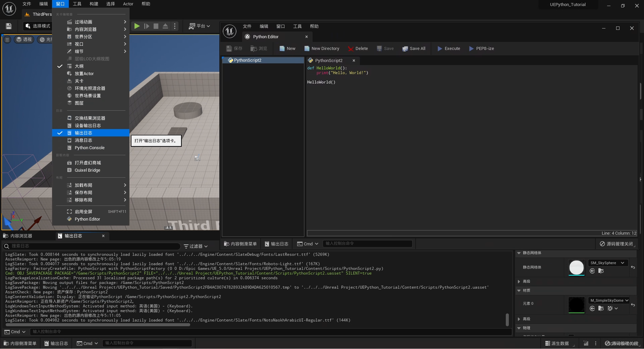Image resolution: width=644 pixels, height=349 pixels.
Task: Open 平台 platforms dropdown
Action: 199,26
